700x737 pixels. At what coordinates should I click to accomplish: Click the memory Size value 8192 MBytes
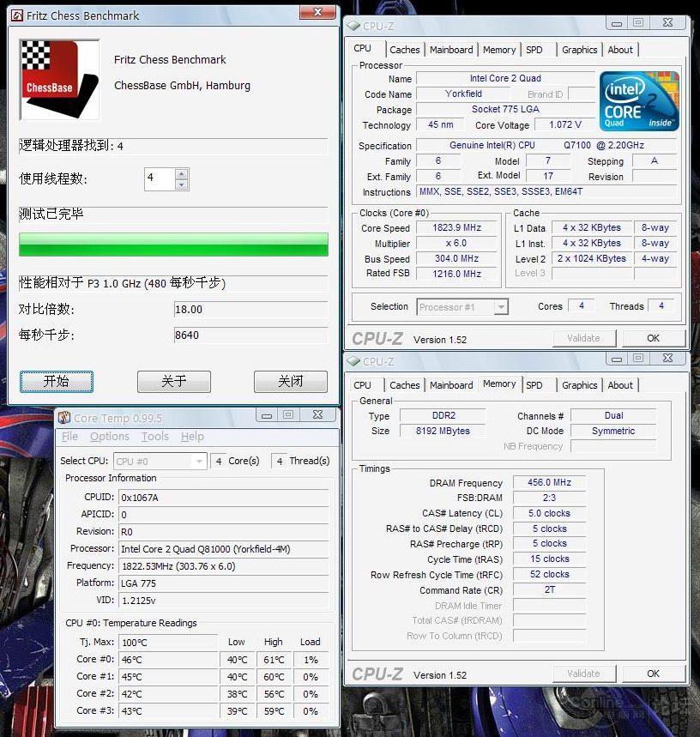(x=443, y=431)
